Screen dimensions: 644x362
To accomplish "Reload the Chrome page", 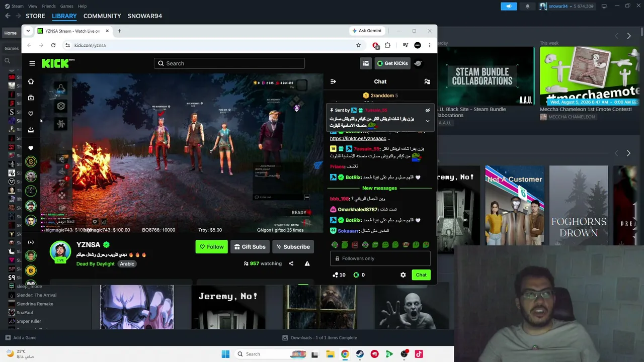I will (x=53, y=45).
